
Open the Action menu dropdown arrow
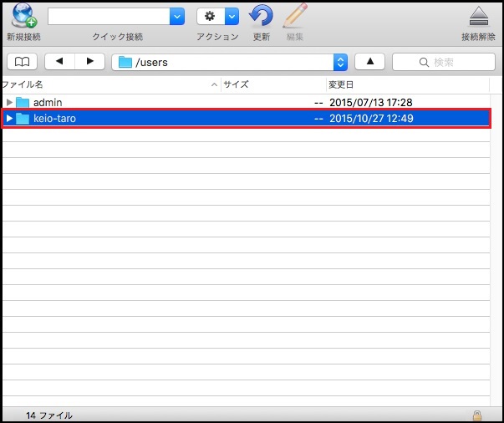click(232, 17)
